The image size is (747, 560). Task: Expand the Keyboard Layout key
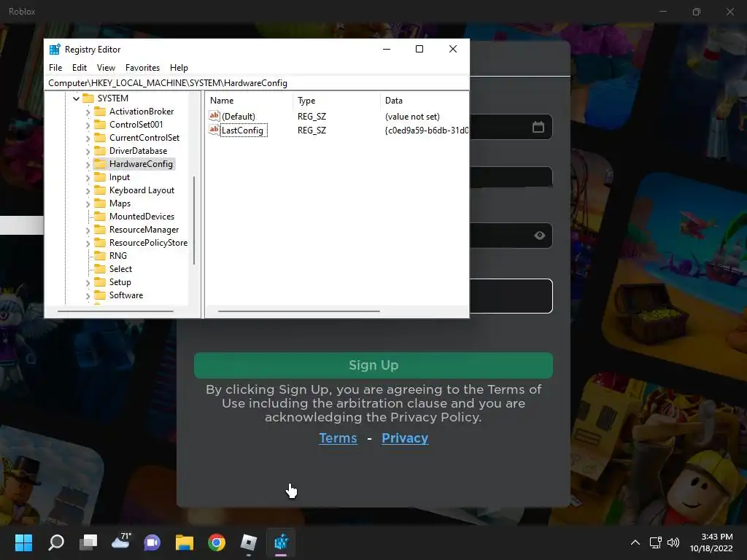[88, 190]
